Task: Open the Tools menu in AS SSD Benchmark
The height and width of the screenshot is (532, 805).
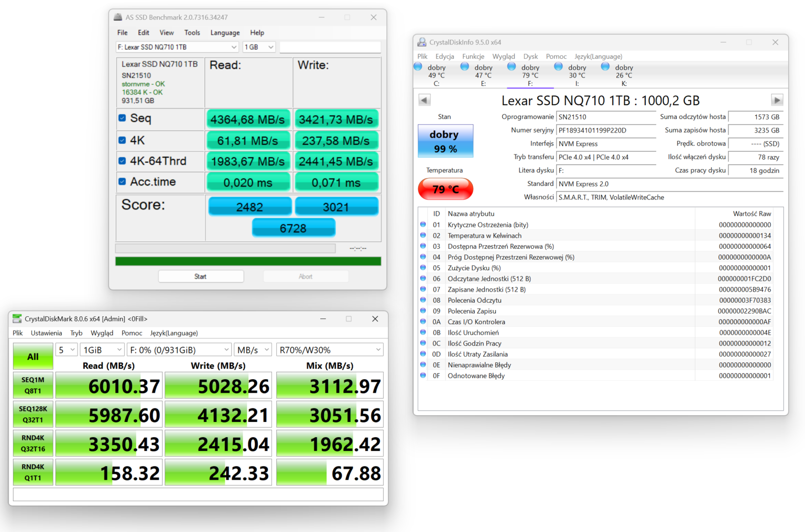Action: pyautogui.click(x=192, y=32)
